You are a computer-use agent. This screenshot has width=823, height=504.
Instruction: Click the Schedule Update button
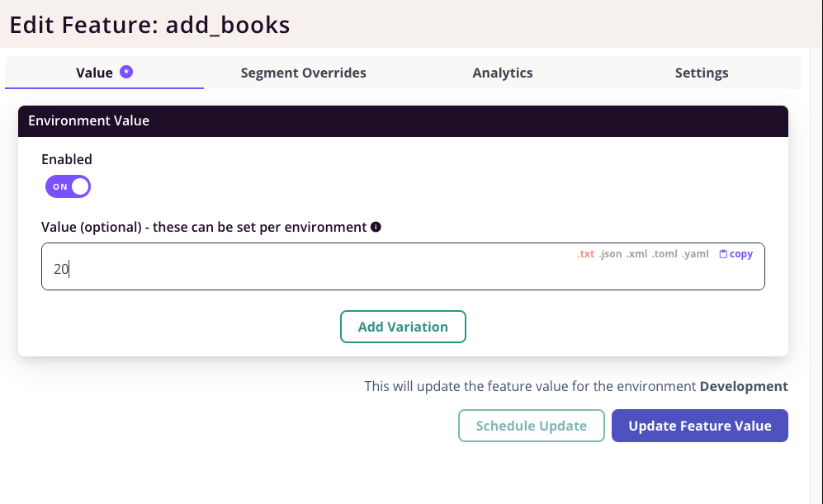[x=531, y=426]
